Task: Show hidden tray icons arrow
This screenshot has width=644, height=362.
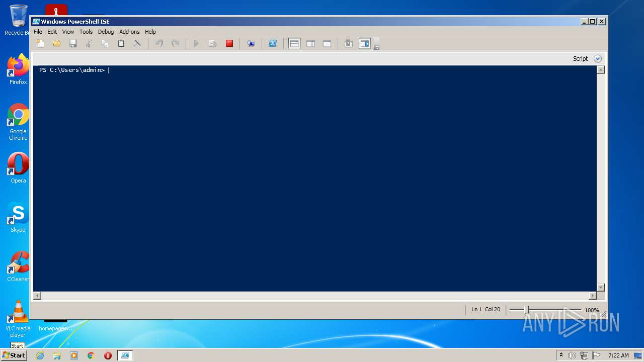Action: point(561,355)
